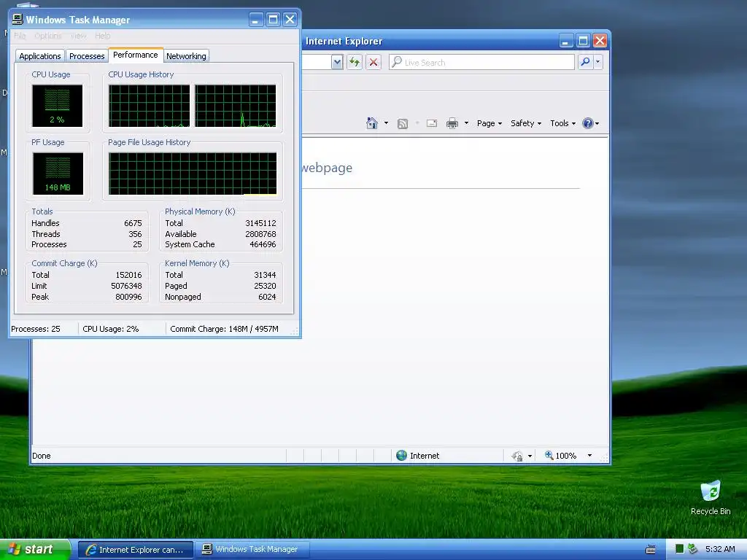Minimize the Internet Explorer window
The width and height of the screenshot is (747, 560).
[566, 41]
